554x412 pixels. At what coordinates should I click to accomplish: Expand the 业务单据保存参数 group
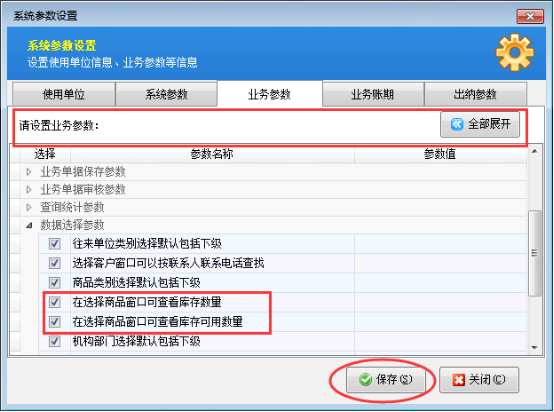[29, 172]
